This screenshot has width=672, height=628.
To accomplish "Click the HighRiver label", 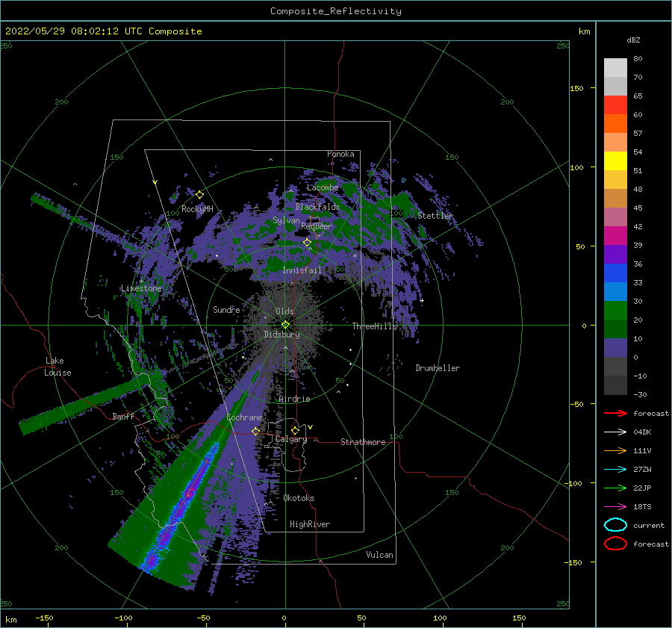I will click(x=310, y=524).
